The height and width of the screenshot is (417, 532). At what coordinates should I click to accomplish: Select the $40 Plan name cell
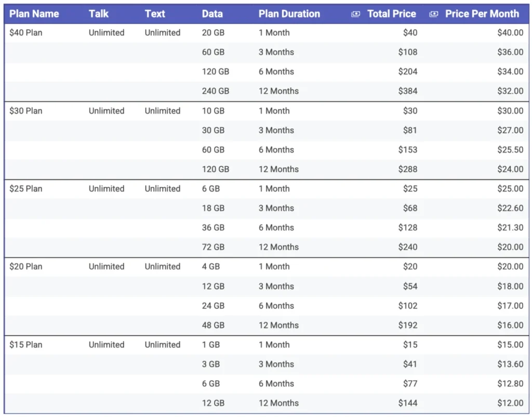click(26, 33)
